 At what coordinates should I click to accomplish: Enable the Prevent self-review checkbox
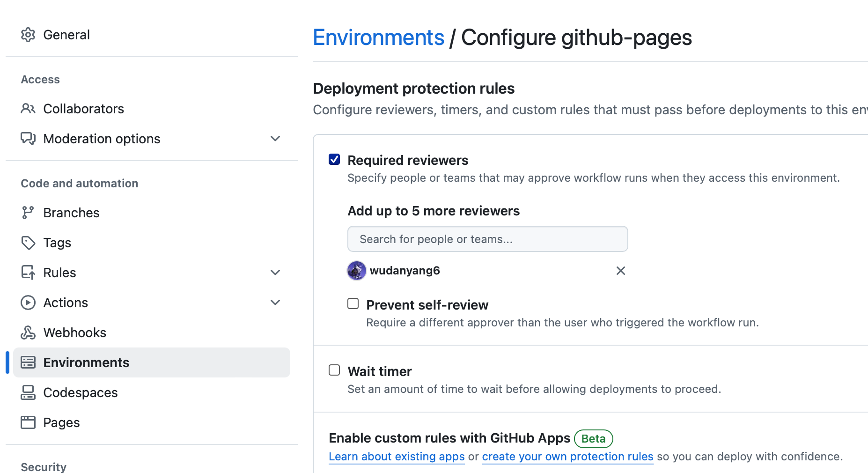(x=353, y=303)
